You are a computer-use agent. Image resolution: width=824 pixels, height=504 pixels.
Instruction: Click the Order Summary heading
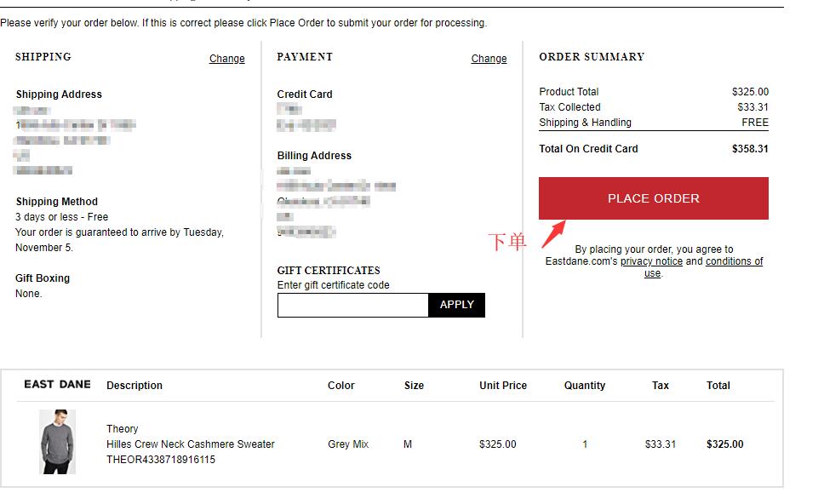(x=592, y=57)
